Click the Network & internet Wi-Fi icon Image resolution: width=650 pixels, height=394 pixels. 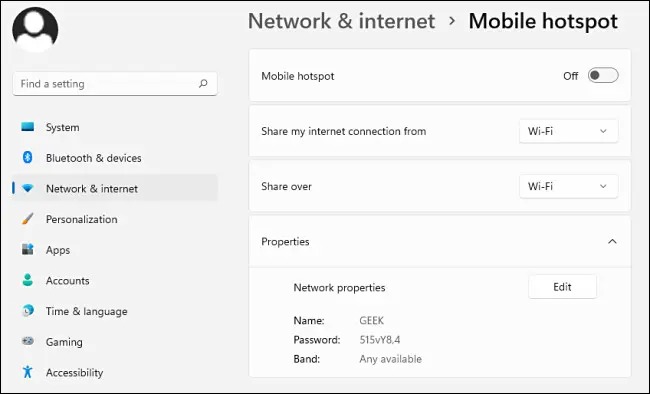coord(27,188)
